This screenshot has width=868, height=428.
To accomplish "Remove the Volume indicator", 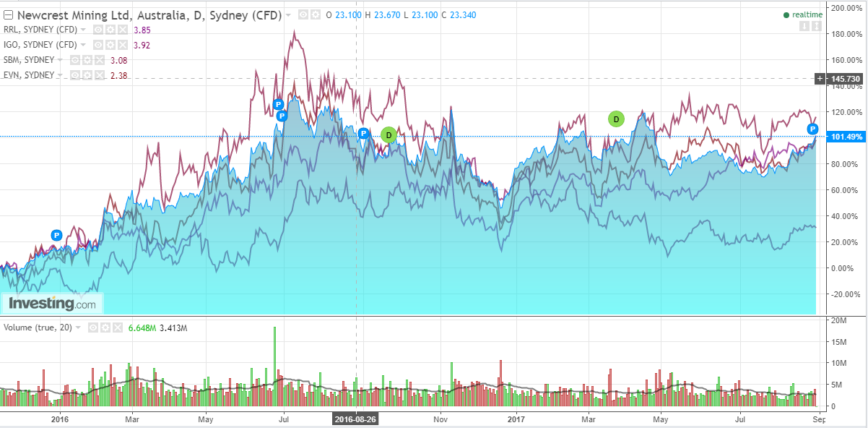I will tap(118, 328).
